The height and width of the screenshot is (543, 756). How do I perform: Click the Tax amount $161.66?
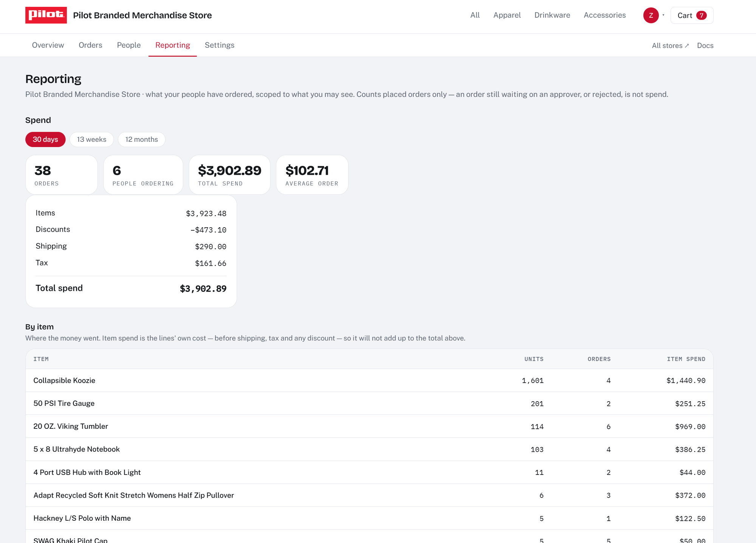(x=211, y=263)
